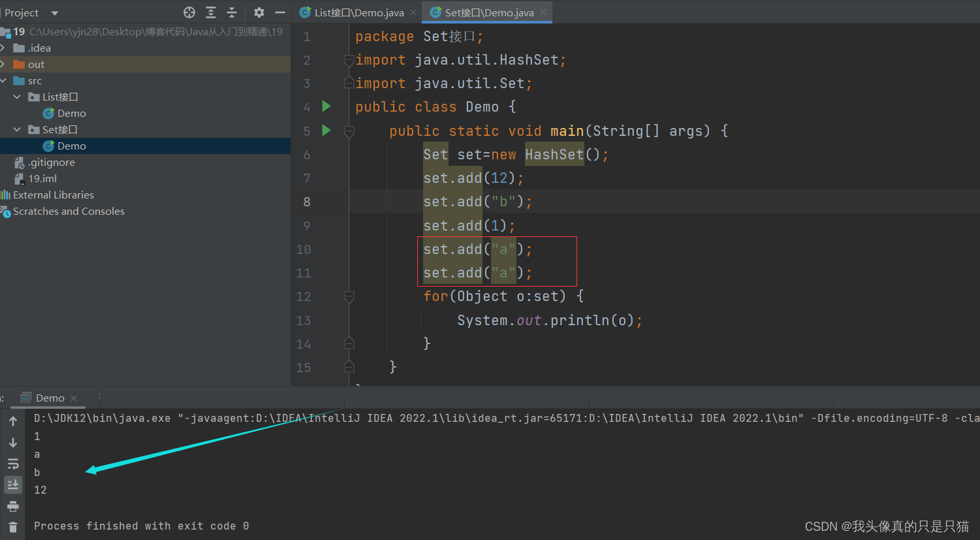
Task: Click on 'set.add(12);' code line
Action: 473,178
